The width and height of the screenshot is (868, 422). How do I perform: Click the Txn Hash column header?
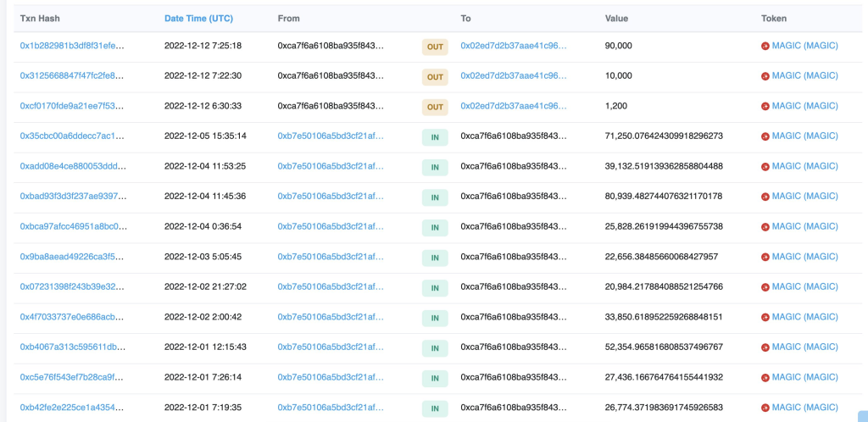coord(40,19)
